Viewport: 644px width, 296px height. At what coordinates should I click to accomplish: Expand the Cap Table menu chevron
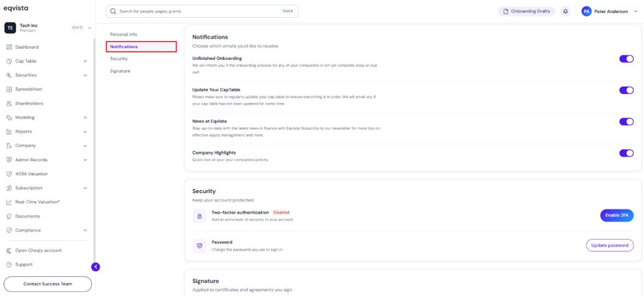pyautogui.click(x=85, y=61)
